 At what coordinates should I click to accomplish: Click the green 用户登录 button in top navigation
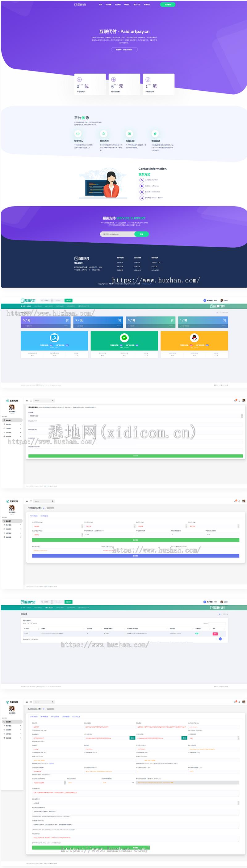coord(168,5)
